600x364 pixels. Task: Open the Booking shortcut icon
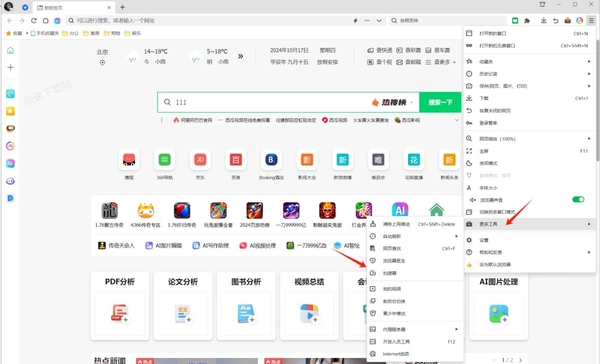coord(271,160)
